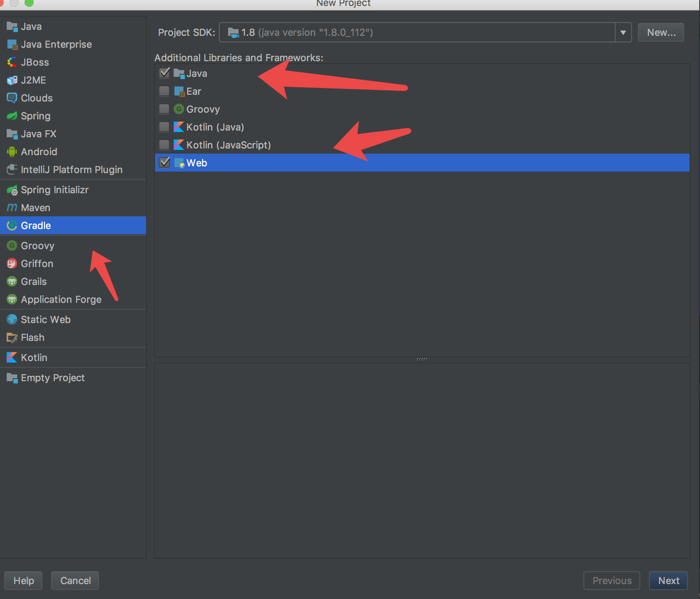This screenshot has height=599, width=700.
Task: Select Maven project type label
Action: [x=35, y=208]
